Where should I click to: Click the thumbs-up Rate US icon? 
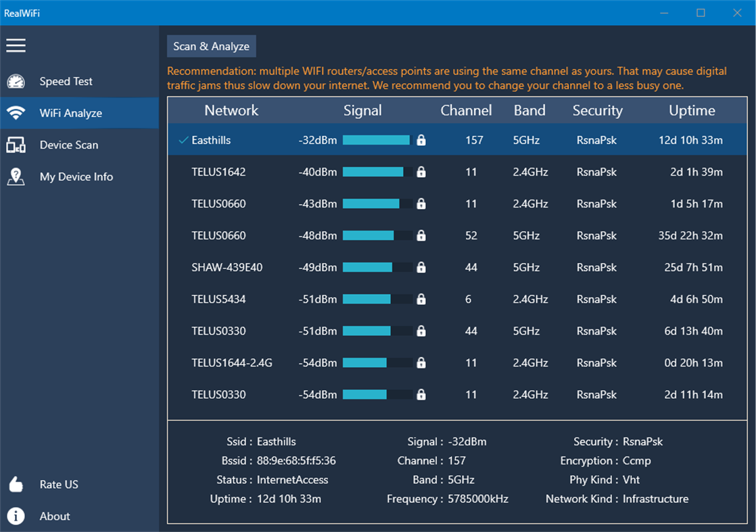point(15,484)
